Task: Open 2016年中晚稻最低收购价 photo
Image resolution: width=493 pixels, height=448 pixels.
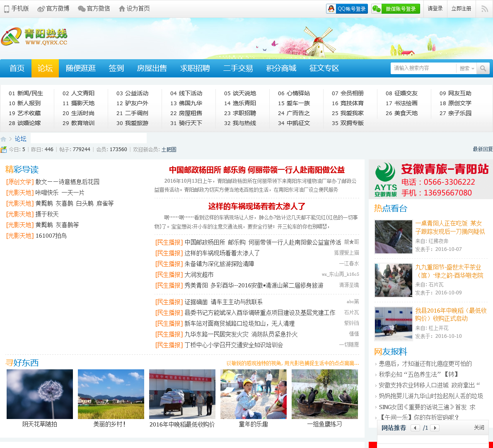Action: tap(182, 394)
